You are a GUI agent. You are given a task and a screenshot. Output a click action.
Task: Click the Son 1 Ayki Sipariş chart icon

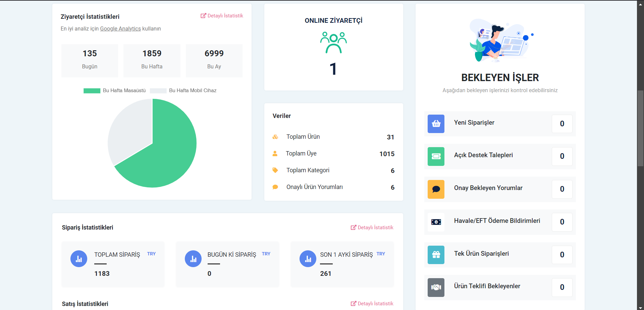click(x=308, y=259)
